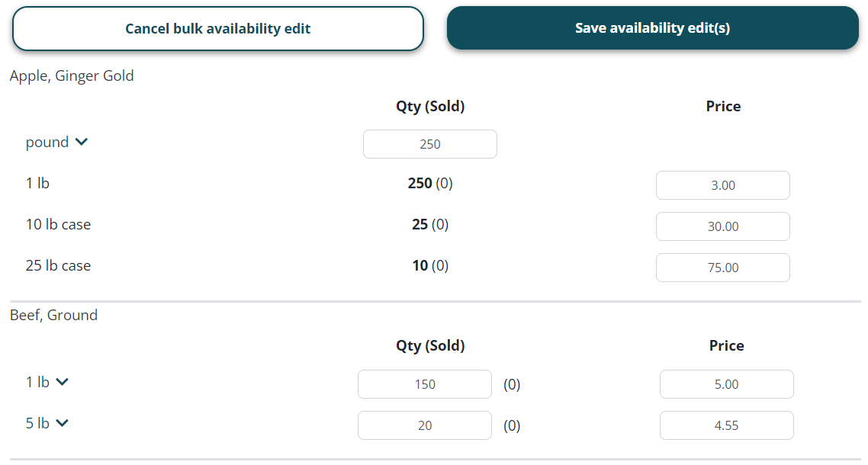
Task: Click the 250 (0) quantity sold text
Action: tap(430, 183)
